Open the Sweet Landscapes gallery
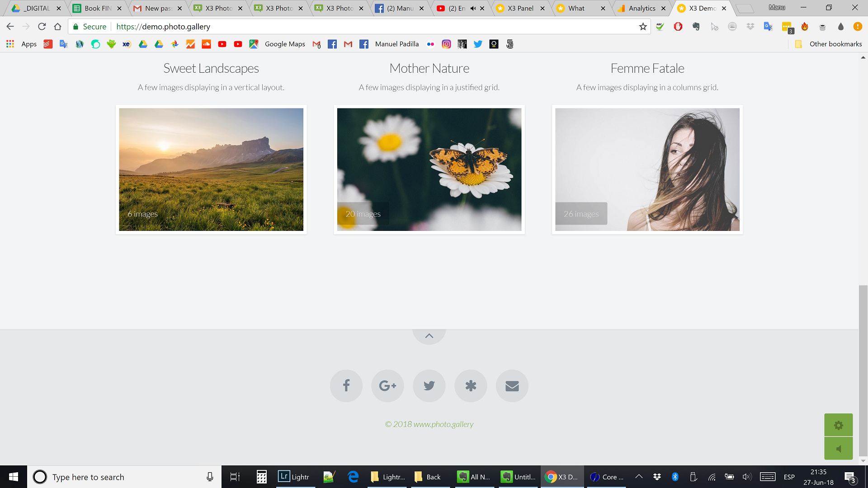Viewport: 868px width, 488px height. (x=210, y=169)
